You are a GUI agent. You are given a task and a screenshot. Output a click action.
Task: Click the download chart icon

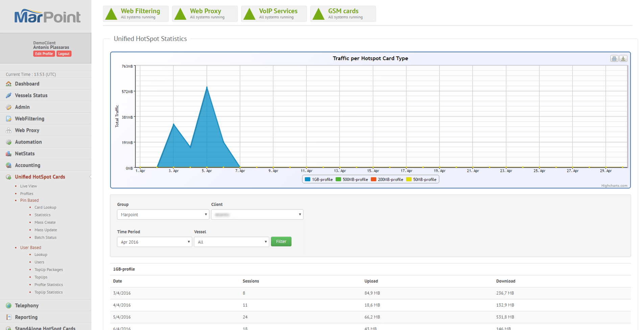(623, 59)
